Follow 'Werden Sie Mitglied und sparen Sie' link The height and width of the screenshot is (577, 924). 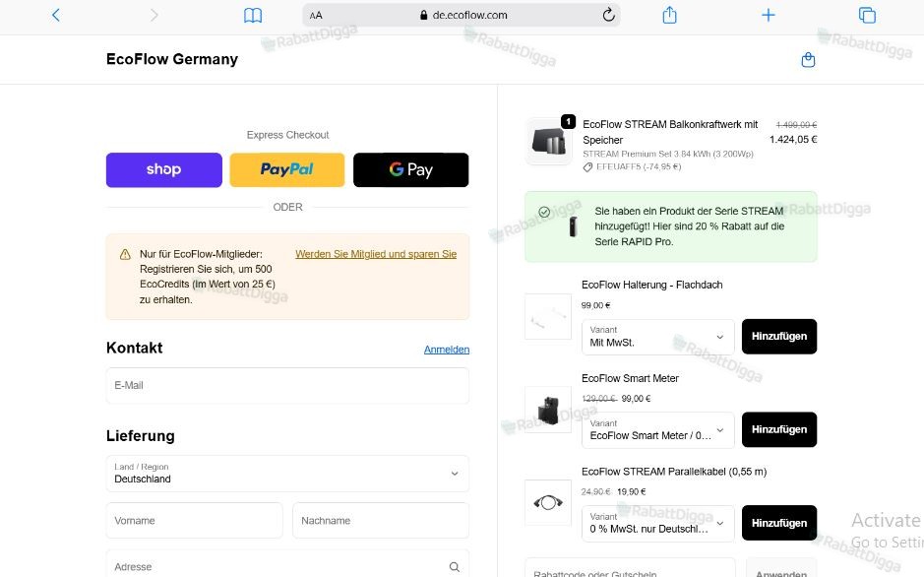coord(376,254)
